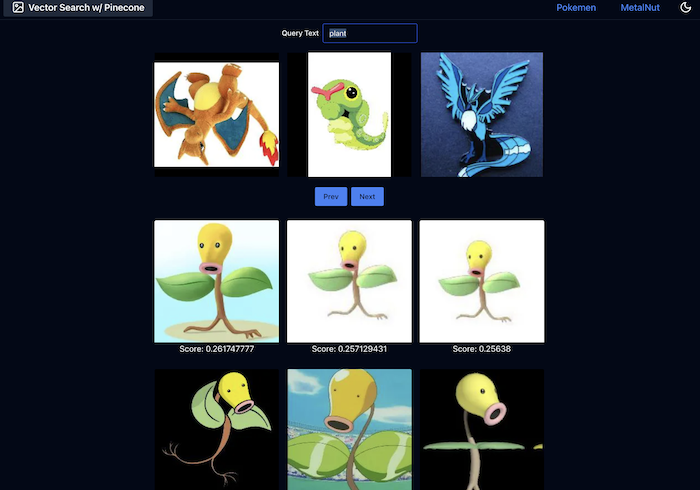Image resolution: width=700 pixels, height=490 pixels.
Task: Click the image logo icon beside Vector Search title
Action: pyautogui.click(x=18, y=7)
